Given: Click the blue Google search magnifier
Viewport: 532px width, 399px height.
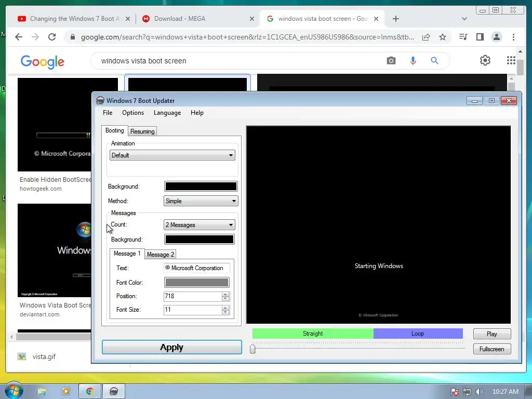Looking at the screenshot, I should pyautogui.click(x=435, y=61).
